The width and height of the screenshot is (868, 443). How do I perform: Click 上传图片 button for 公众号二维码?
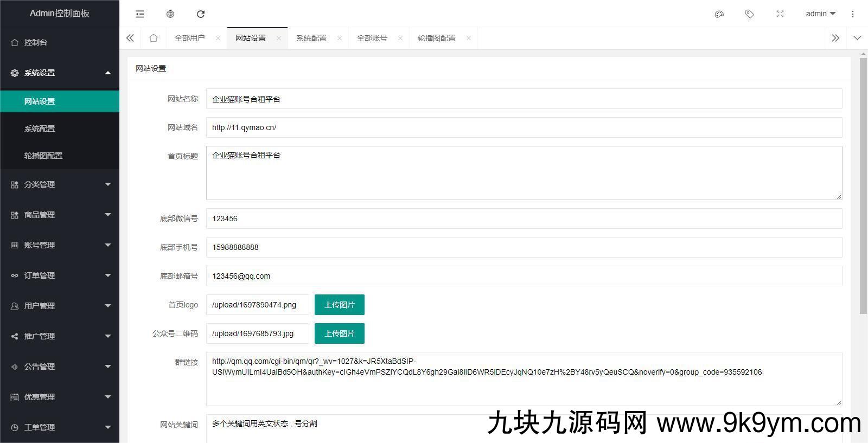(x=340, y=333)
